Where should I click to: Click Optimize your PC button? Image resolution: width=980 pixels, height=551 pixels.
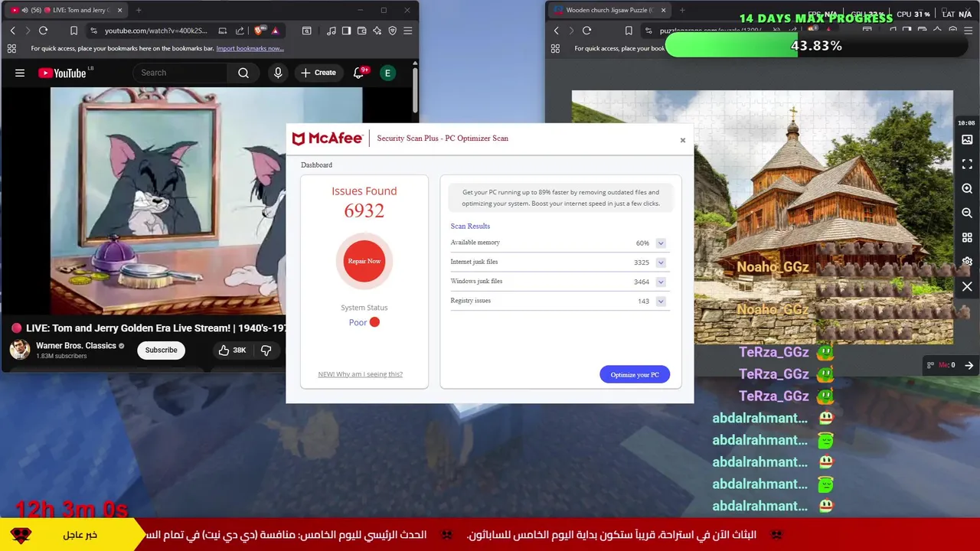[635, 374]
